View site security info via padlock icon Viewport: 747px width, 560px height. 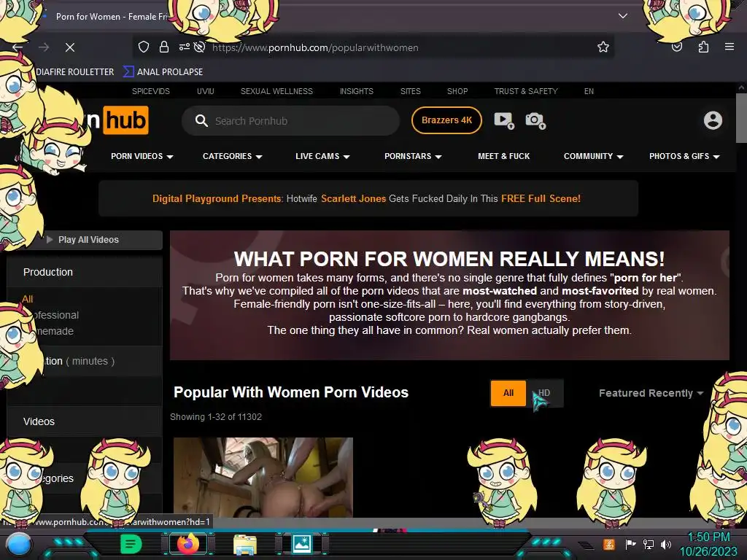coord(164,47)
